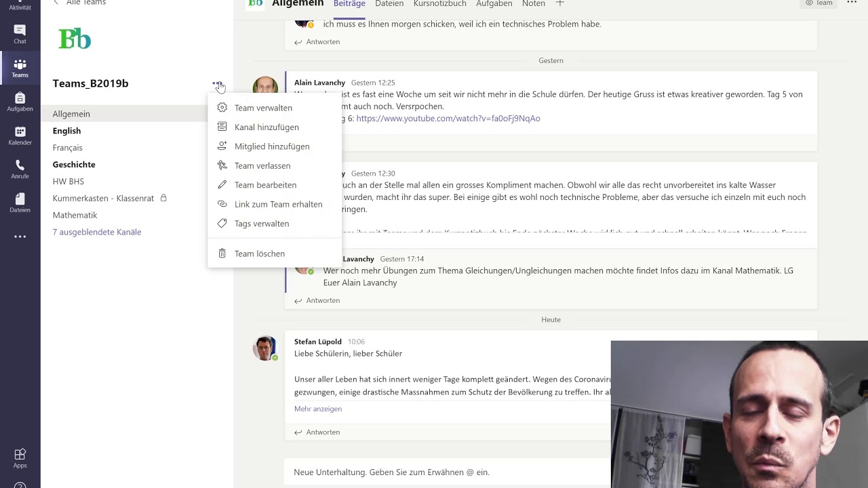Reply via Antworten under Stefan Lüpold's post

click(317, 432)
